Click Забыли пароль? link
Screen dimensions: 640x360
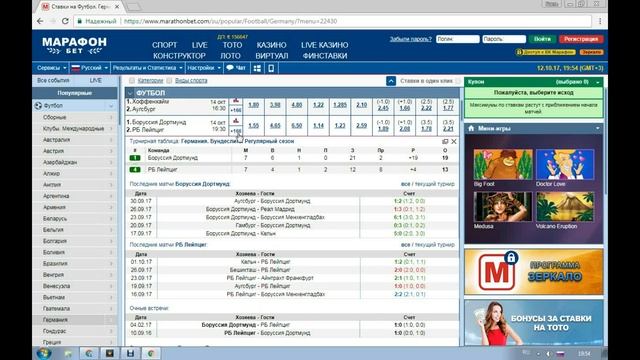point(411,39)
